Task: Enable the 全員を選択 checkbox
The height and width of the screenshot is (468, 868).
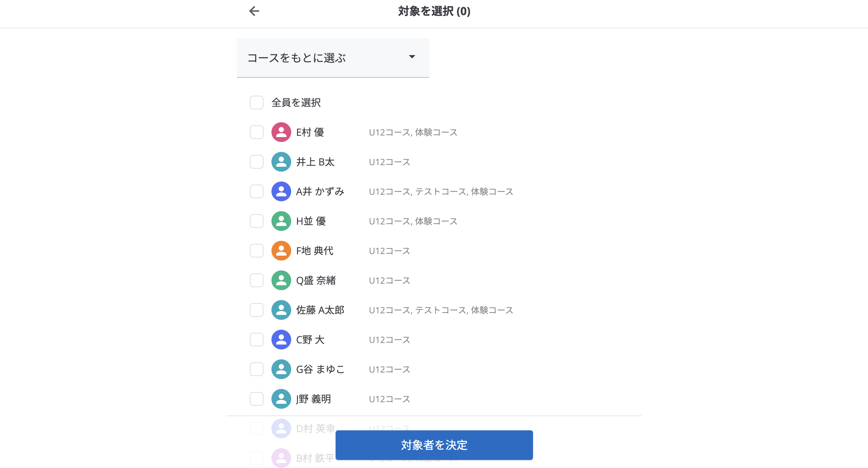Action: pyautogui.click(x=256, y=102)
